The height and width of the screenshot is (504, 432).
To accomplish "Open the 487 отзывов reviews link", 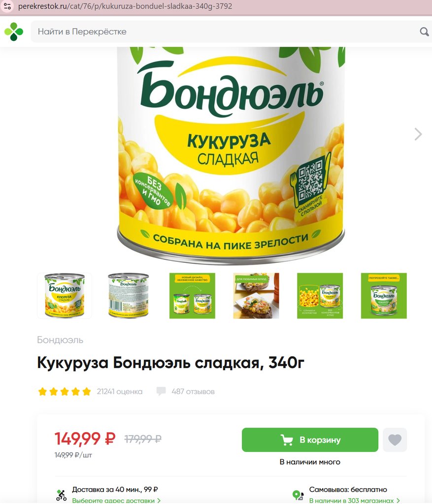I will pyautogui.click(x=193, y=391).
